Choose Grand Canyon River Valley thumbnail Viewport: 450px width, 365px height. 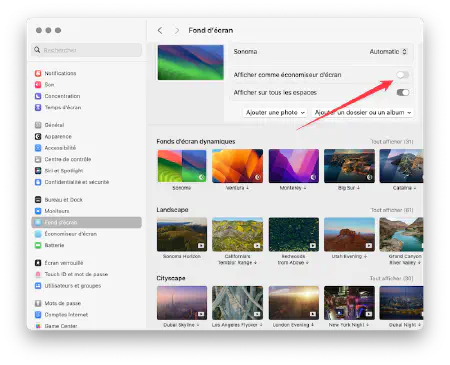click(x=402, y=234)
